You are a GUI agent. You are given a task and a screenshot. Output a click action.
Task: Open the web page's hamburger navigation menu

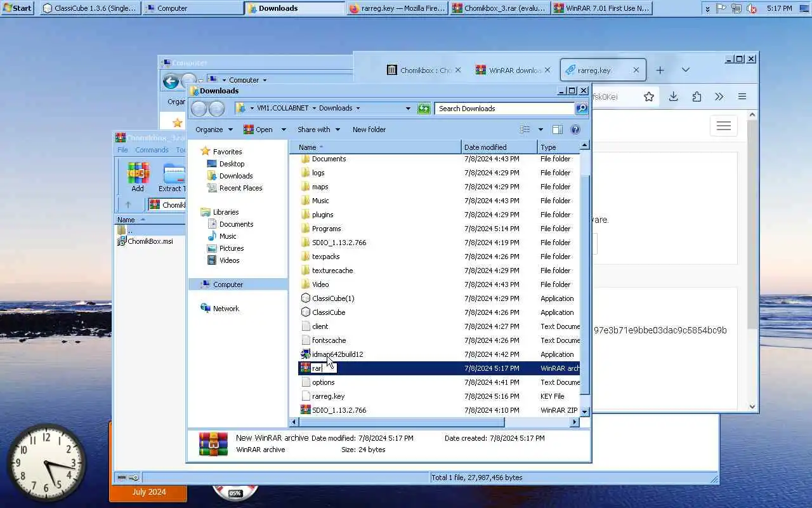click(724, 126)
